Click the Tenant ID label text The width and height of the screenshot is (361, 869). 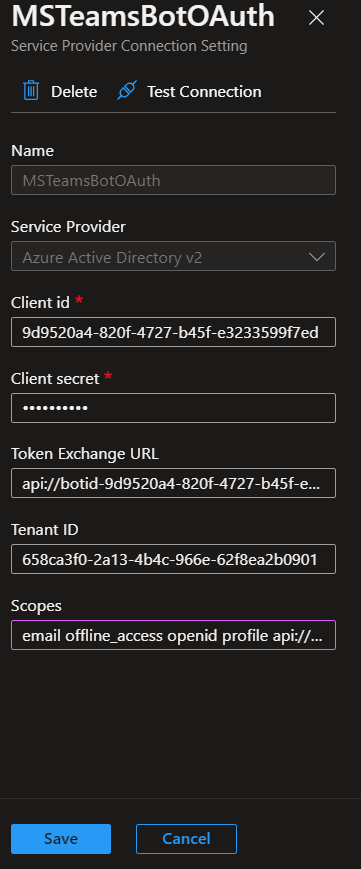45,530
